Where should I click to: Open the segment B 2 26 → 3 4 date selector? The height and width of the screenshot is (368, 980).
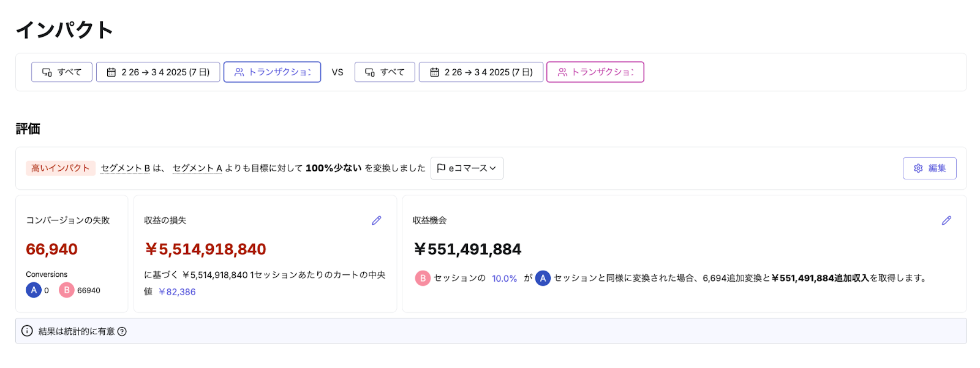click(481, 72)
